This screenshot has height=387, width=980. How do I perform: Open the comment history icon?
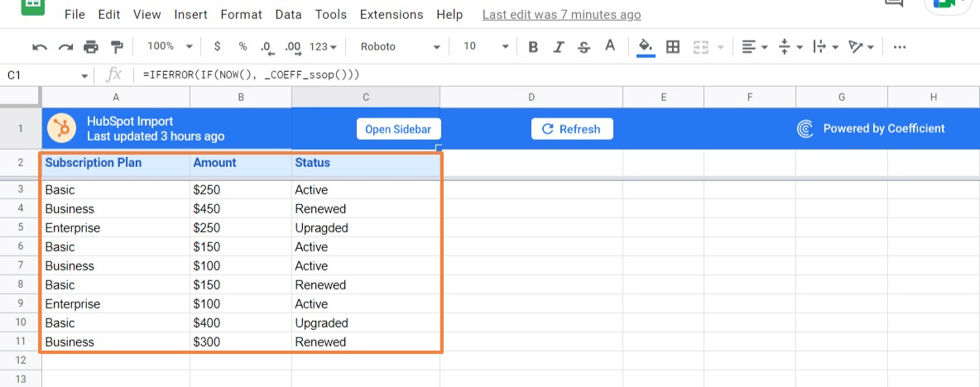click(x=893, y=4)
